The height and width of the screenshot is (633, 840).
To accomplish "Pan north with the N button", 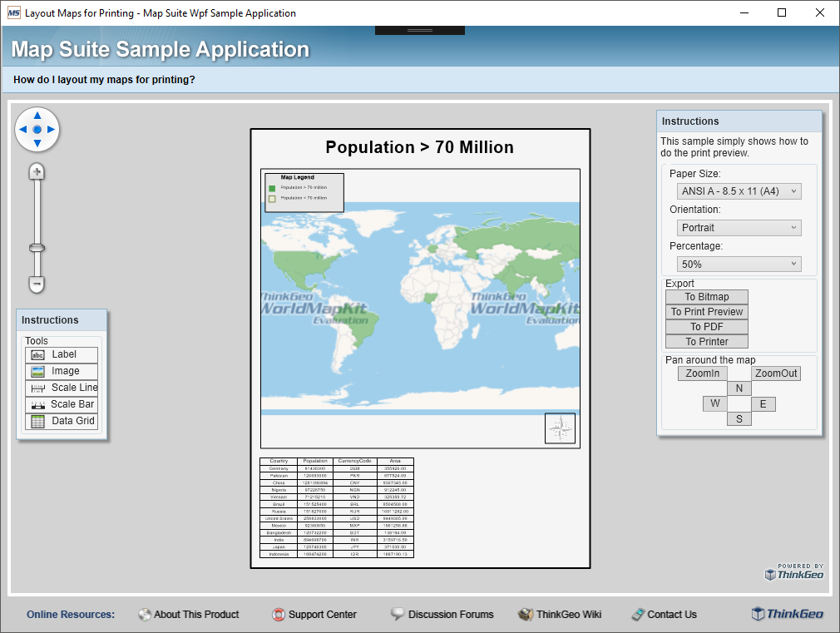I will pyautogui.click(x=739, y=388).
